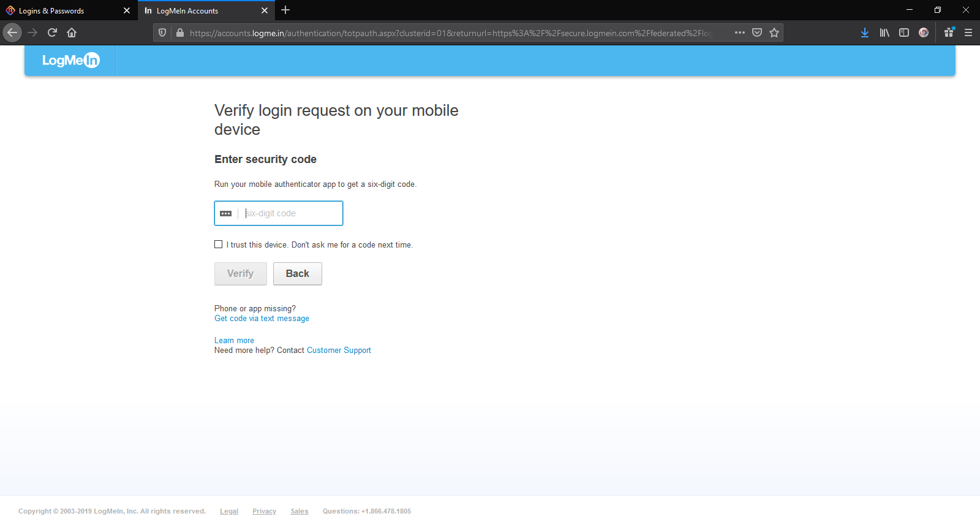Image resolution: width=980 pixels, height=527 pixels.
Task: Click the Back button
Action: click(298, 274)
